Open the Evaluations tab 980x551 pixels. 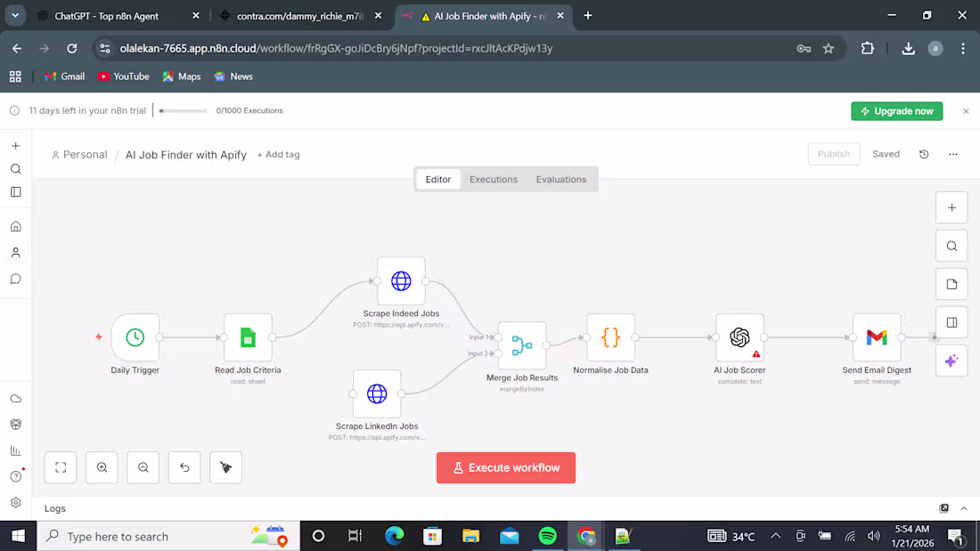560,179
